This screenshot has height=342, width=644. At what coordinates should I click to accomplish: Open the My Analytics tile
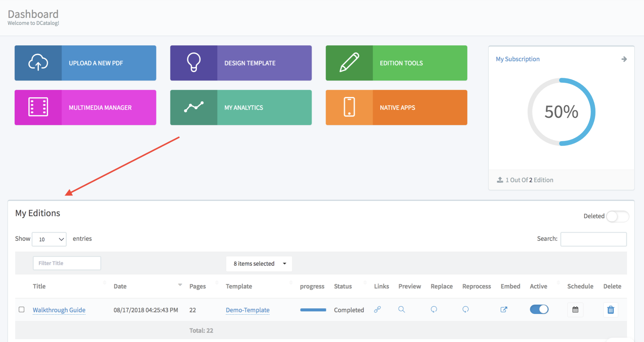click(x=241, y=108)
